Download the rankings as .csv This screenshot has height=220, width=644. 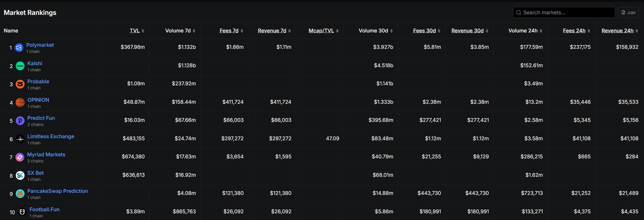[x=628, y=13]
